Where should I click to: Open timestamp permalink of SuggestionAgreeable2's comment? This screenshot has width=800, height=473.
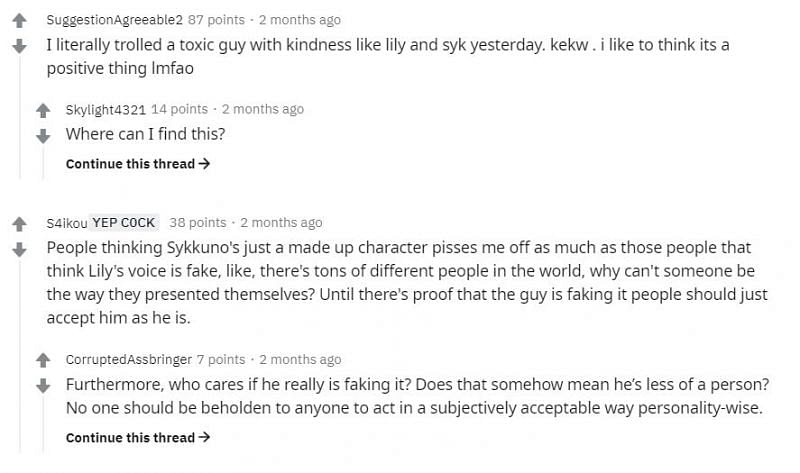pyautogui.click(x=298, y=20)
